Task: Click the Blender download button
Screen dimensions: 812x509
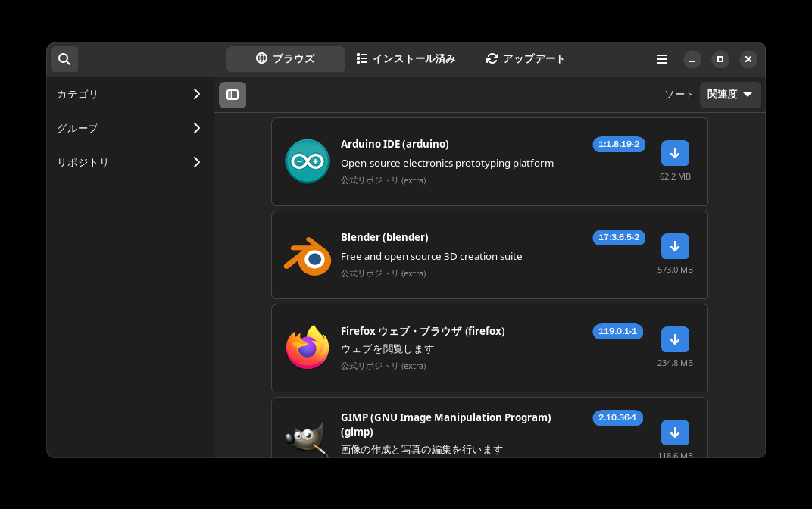Action: [675, 246]
